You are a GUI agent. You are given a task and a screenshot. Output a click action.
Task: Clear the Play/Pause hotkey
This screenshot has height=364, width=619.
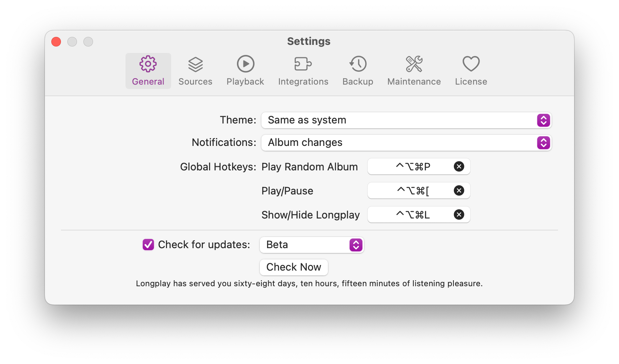pos(459,190)
